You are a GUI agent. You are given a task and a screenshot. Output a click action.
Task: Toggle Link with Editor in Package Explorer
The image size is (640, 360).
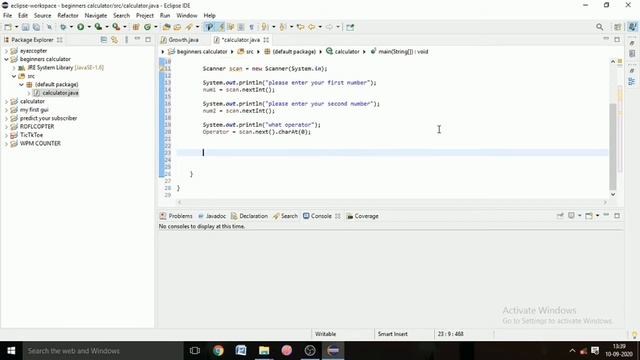point(114,40)
